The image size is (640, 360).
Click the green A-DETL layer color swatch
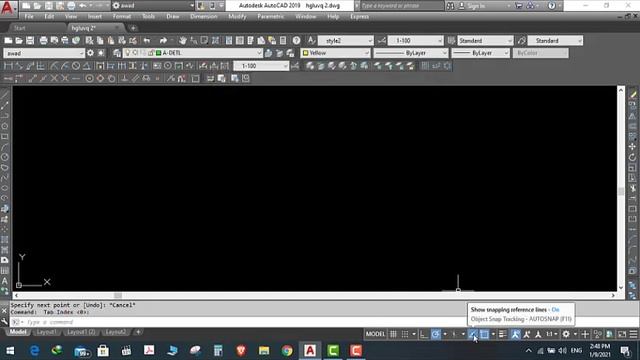[159, 53]
